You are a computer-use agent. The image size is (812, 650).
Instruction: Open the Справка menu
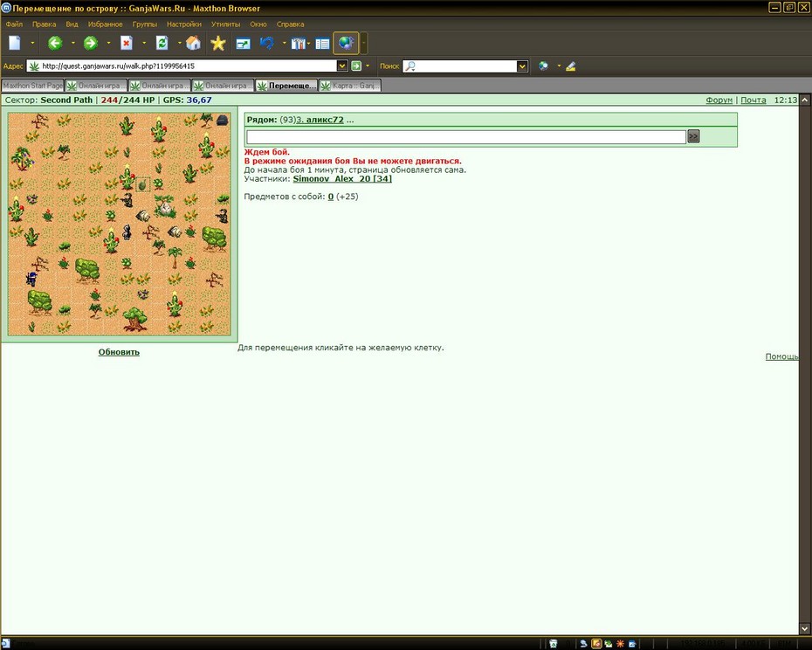(x=290, y=24)
